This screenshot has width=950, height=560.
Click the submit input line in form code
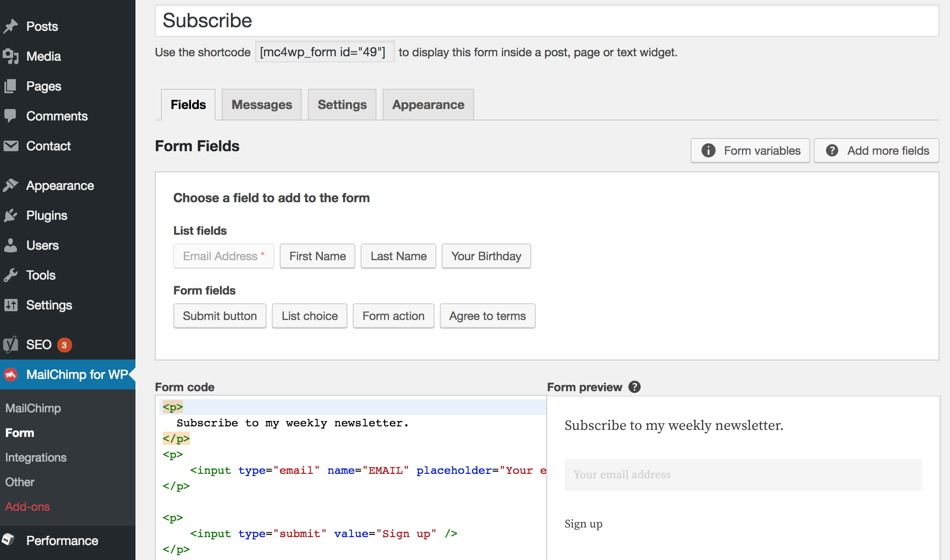(x=323, y=534)
